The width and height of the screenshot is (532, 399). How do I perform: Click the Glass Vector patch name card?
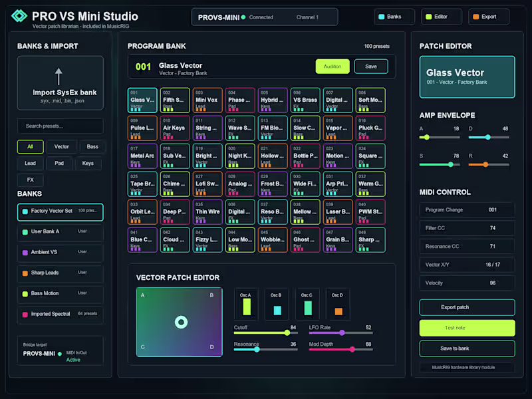[467, 77]
